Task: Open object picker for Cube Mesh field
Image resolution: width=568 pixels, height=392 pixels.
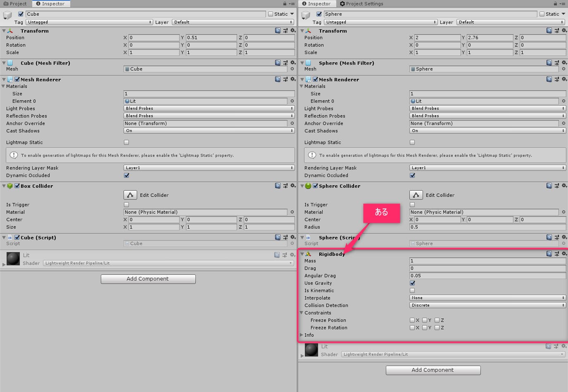Action: point(292,69)
